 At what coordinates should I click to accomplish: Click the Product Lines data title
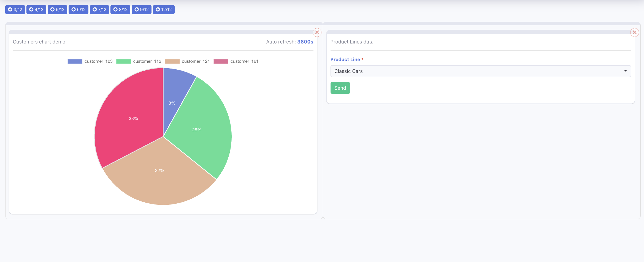[352, 42]
